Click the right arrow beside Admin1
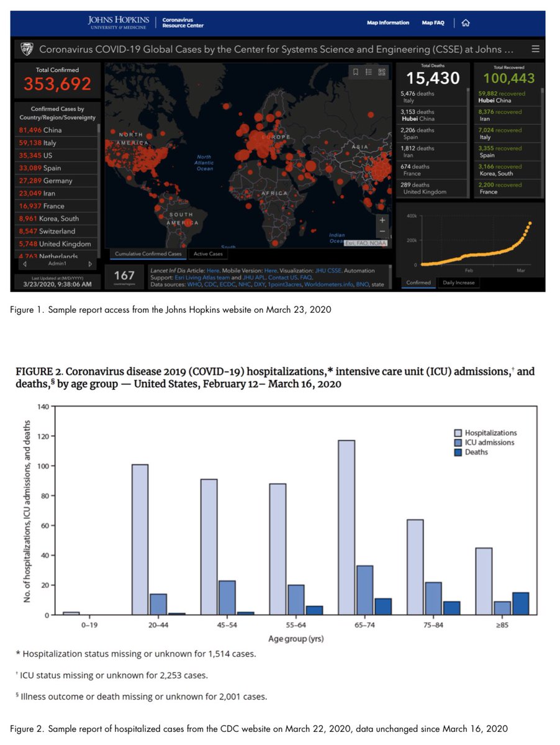Screen dimensions: 560x745 click(x=91, y=264)
